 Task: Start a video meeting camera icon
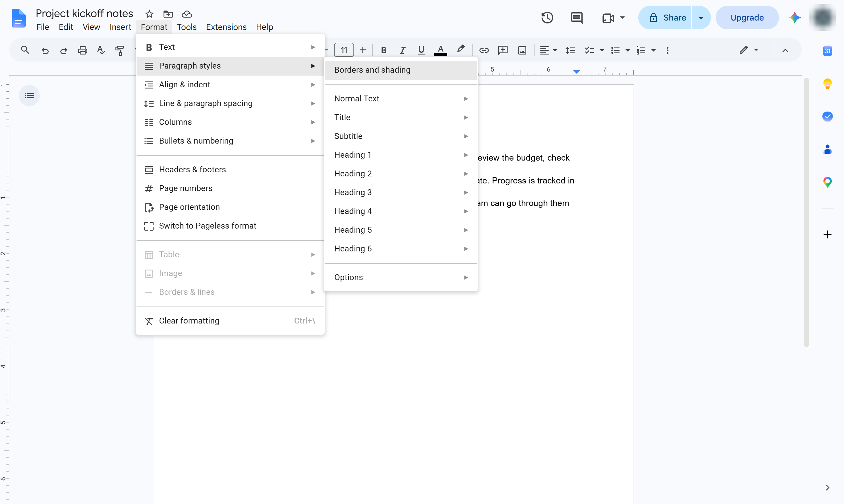pyautogui.click(x=608, y=18)
